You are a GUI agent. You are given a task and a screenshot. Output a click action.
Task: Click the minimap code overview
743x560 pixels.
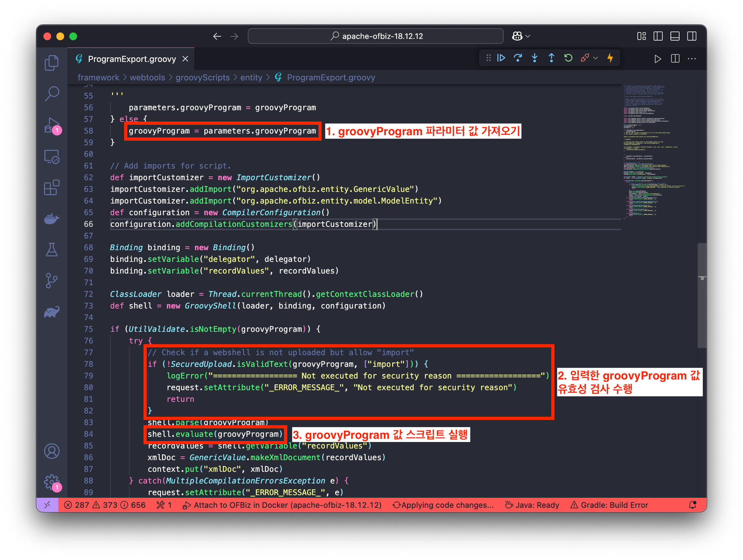(x=660, y=152)
